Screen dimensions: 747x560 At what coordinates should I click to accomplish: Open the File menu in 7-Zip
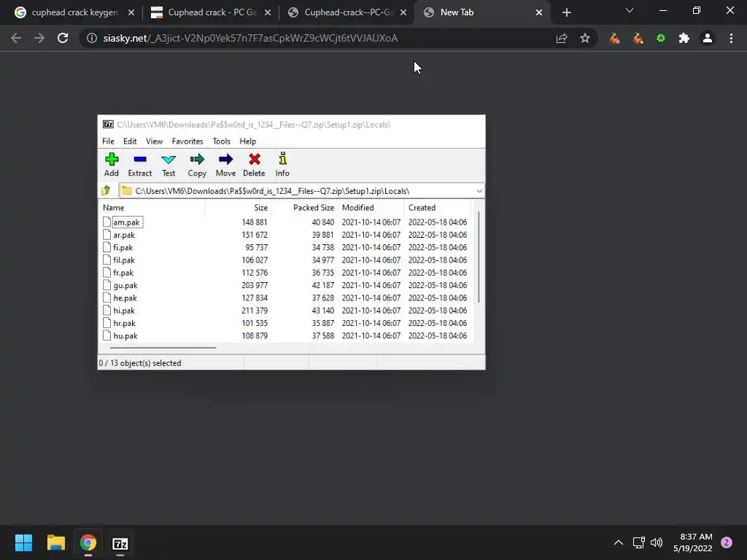108,141
